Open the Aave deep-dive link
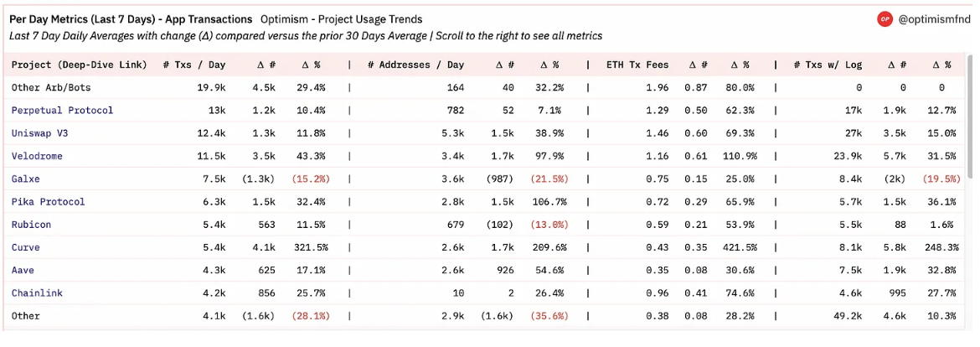 [23, 270]
